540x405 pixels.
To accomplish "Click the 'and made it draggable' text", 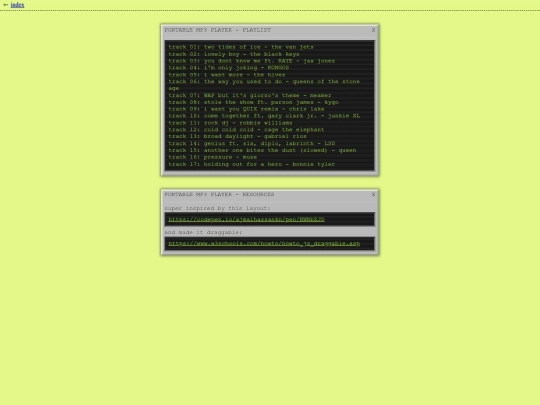I will 204,232.
